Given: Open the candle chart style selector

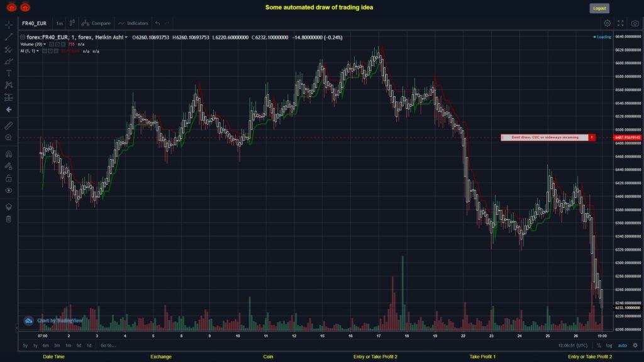Looking at the screenshot, I should point(72,23).
